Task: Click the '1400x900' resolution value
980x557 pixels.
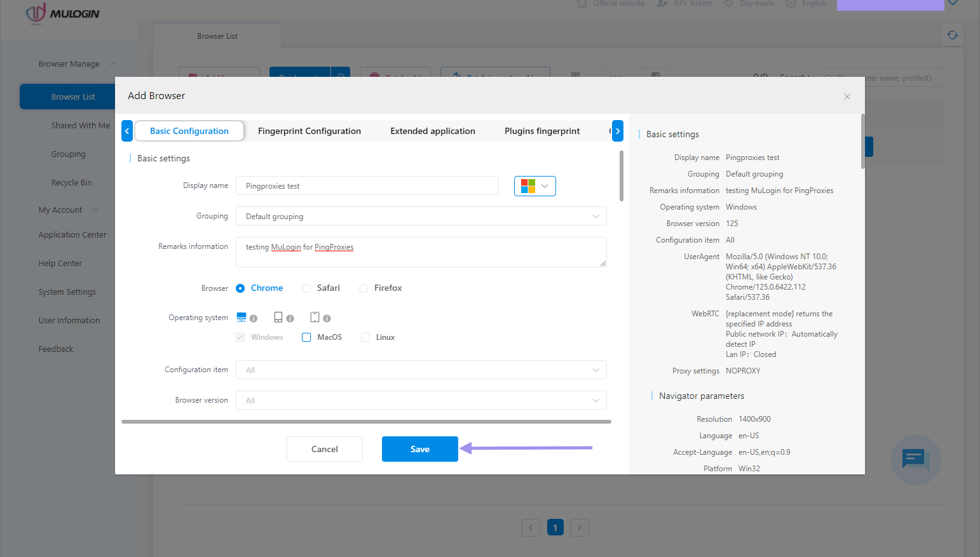Action: click(754, 419)
